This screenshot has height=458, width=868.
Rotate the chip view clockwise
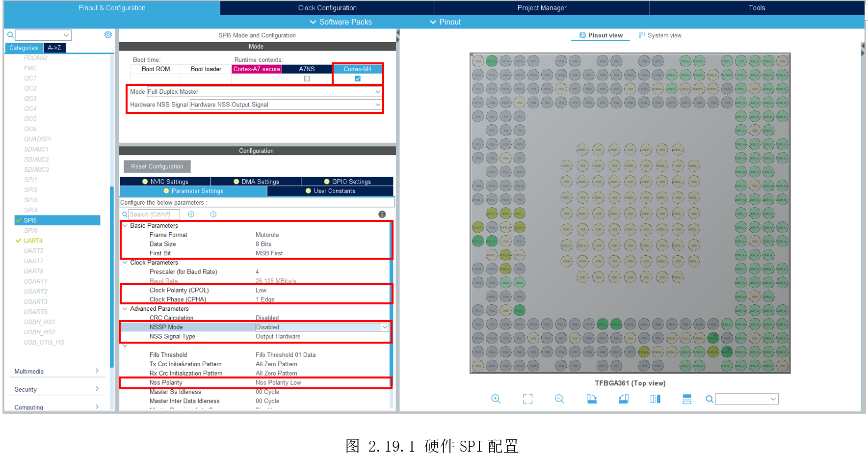592,399
